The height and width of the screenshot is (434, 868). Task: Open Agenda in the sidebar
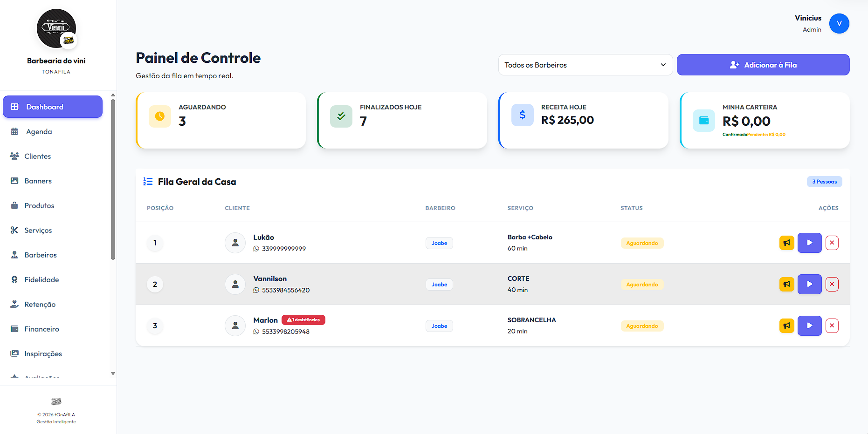click(x=39, y=132)
